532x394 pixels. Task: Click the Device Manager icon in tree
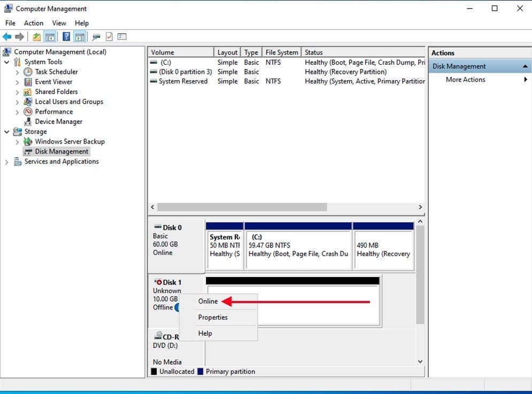[x=28, y=121]
